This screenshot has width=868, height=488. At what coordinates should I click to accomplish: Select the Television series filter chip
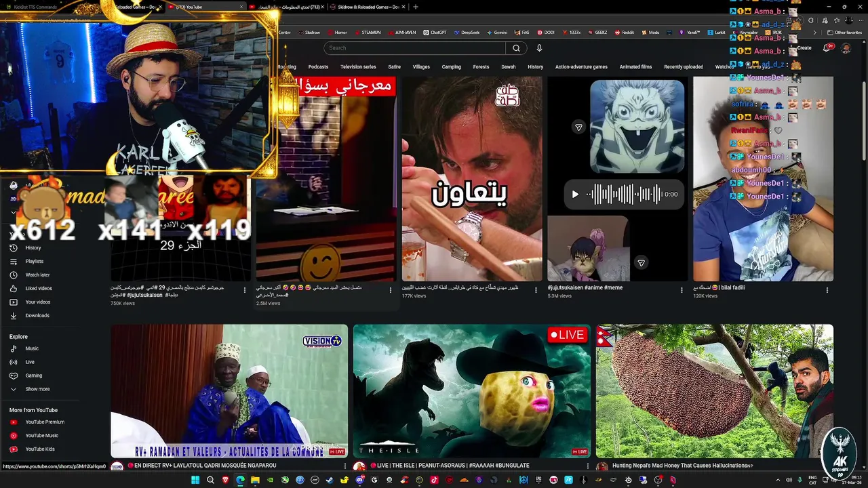coord(358,67)
